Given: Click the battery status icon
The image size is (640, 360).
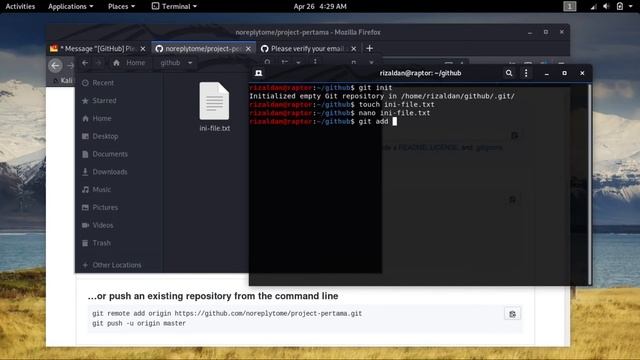Looking at the screenshot, I should pyautogui.click(x=620, y=6).
